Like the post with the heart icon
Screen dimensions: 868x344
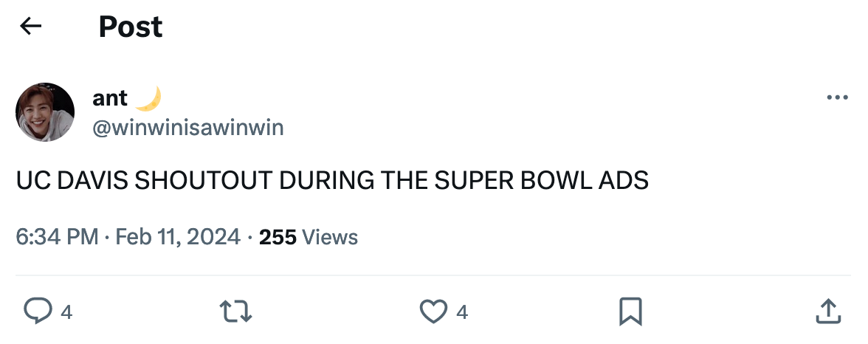point(433,312)
